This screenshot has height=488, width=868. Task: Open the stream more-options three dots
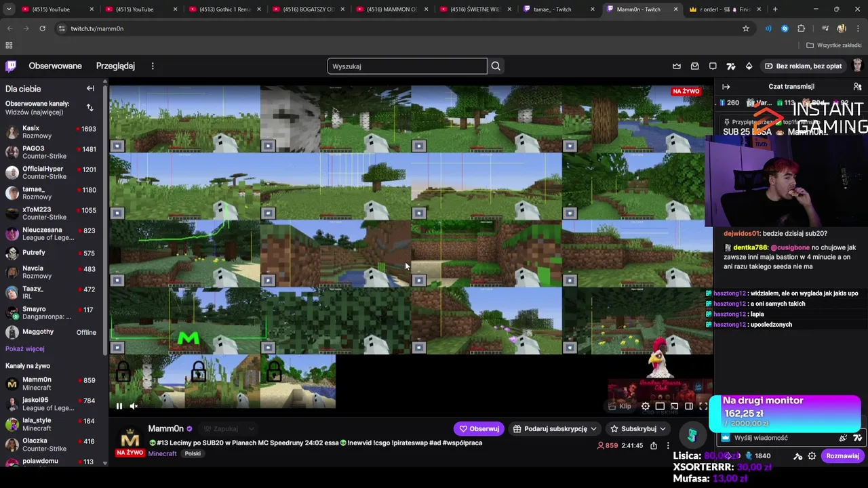click(668, 445)
